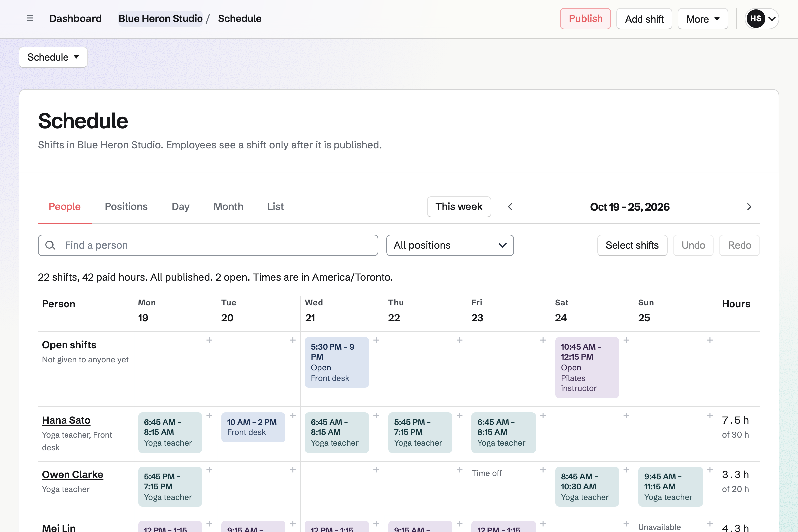Image resolution: width=798 pixels, height=532 pixels.
Task: Jump to This week
Action: [x=459, y=207]
